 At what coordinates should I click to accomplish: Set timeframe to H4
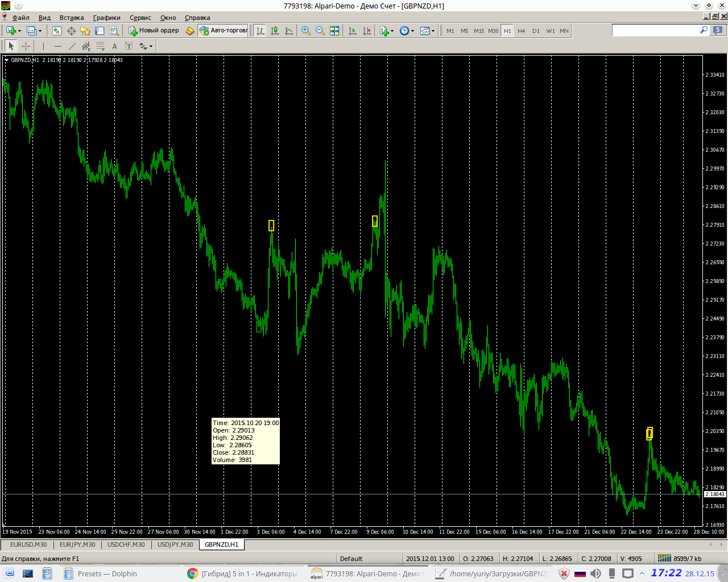click(522, 31)
